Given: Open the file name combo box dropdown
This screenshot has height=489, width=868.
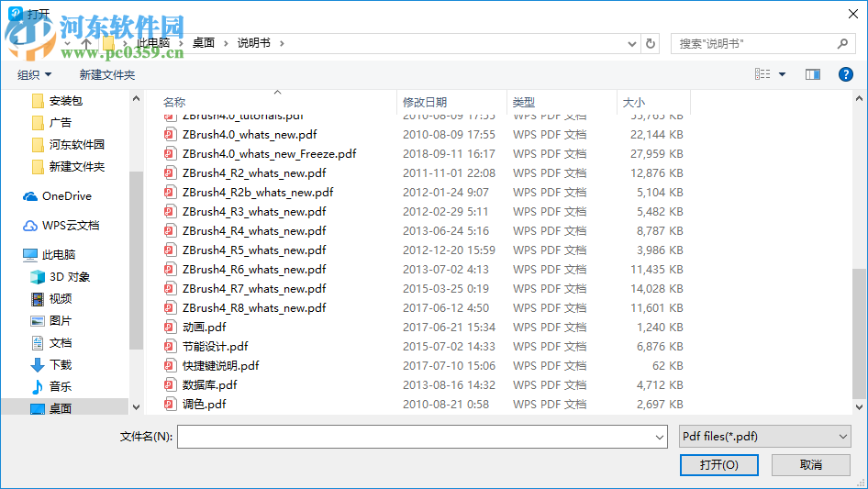Looking at the screenshot, I should click(660, 437).
